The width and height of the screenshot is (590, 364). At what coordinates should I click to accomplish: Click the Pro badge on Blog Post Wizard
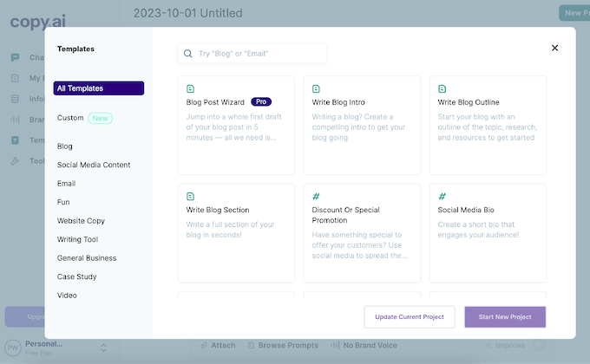(x=261, y=102)
